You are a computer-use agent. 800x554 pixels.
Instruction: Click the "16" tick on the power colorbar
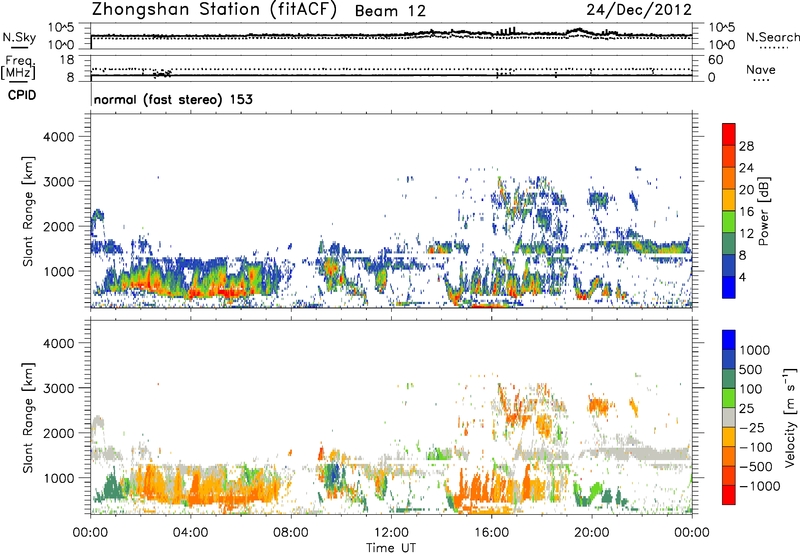746,212
